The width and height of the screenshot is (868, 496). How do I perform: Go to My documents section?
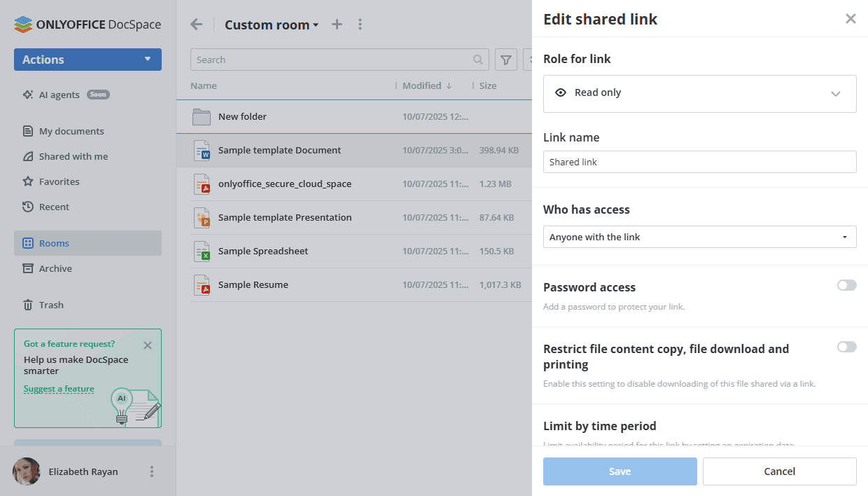pyautogui.click(x=71, y=131)
